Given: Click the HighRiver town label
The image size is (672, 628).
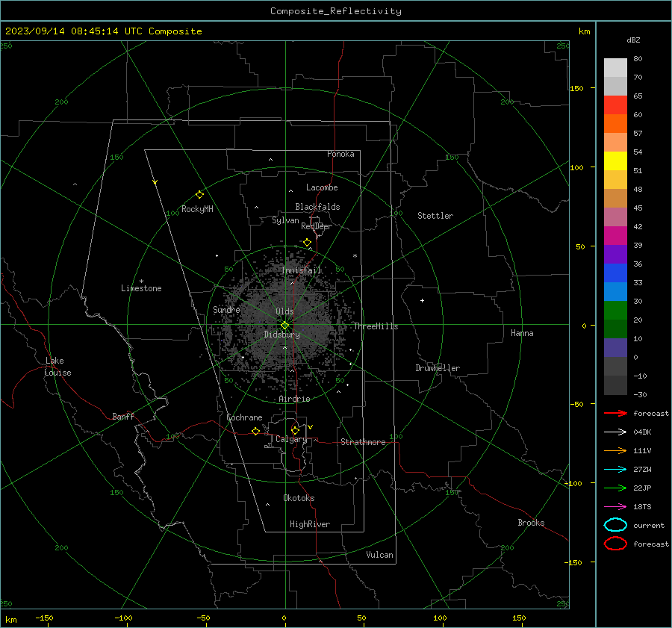Looking at the screenshot, I should [x=310, y=524].
